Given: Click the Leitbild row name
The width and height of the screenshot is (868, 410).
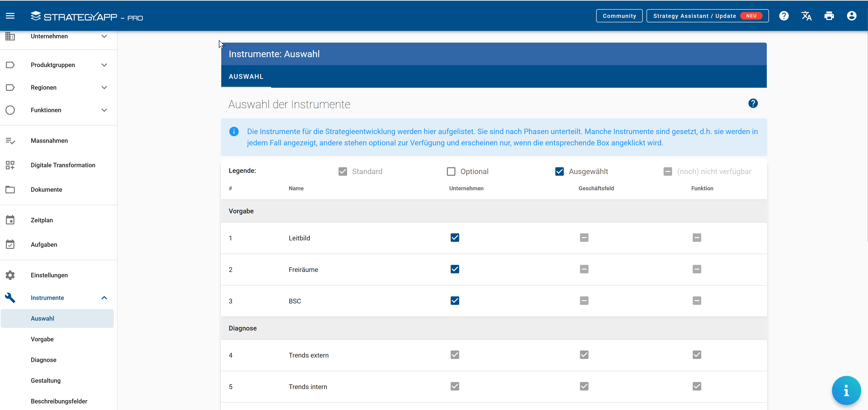Looking at the screenshot, I should (x=299, y=238).
